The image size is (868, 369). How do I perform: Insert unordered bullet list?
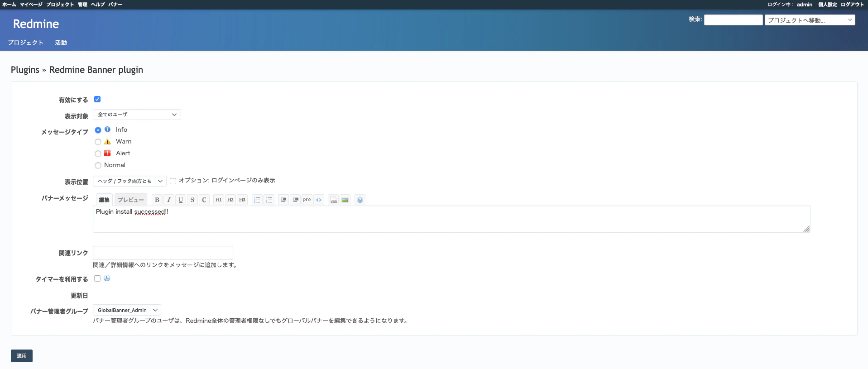click(257, 200)
